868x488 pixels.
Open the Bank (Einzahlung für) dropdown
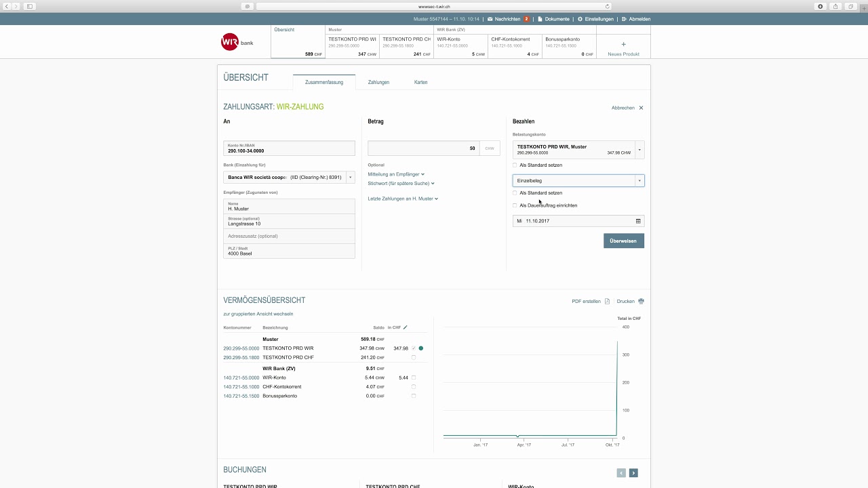coord(289,178)
